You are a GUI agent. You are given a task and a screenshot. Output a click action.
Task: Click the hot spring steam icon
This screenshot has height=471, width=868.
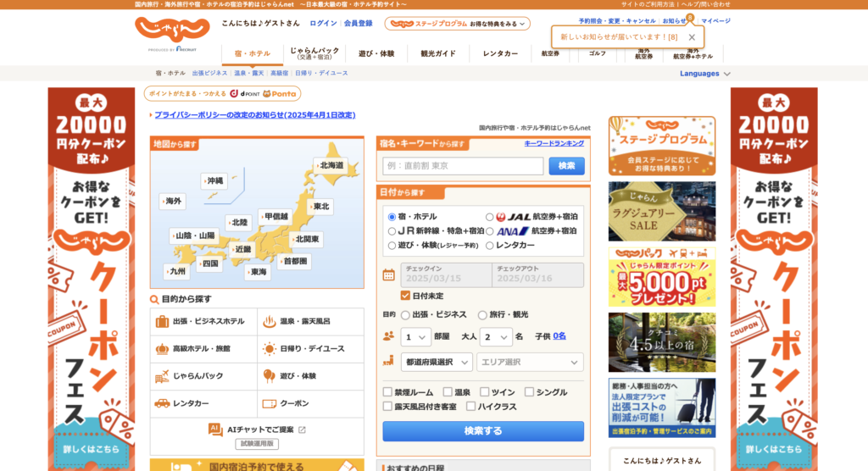(269, 322)
